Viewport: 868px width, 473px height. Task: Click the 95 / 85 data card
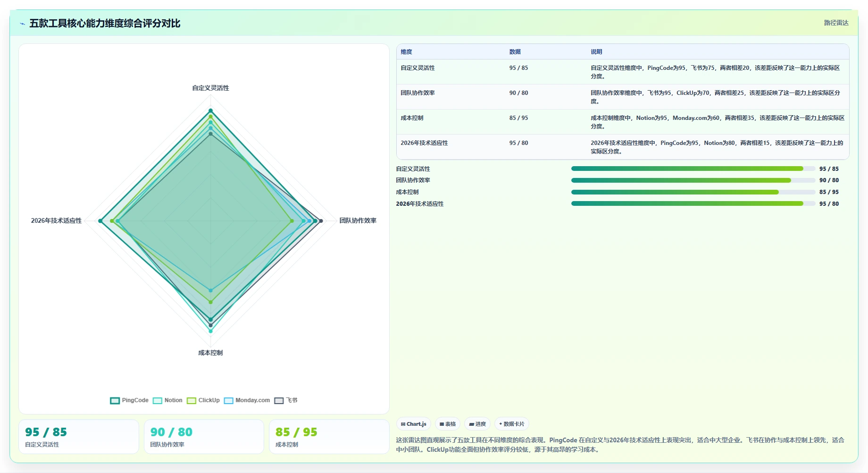point(79,437)
